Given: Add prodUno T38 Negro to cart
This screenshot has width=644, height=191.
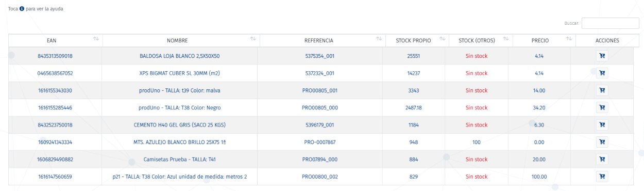Looking at the screenshot, I should click(601, 107).
